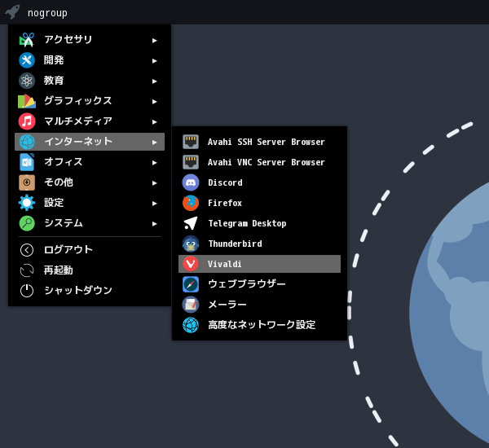Open the マルチメディア category
The image size is (489, 448).
point(90,121)
